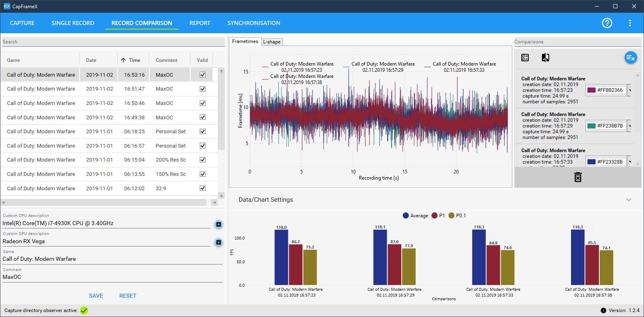Image resolution: width=644 pixels, height=317 pixels.
Task: Expand the Data/Chart Settings chevron
Action: pyautogui.click(x=629, y=200)
